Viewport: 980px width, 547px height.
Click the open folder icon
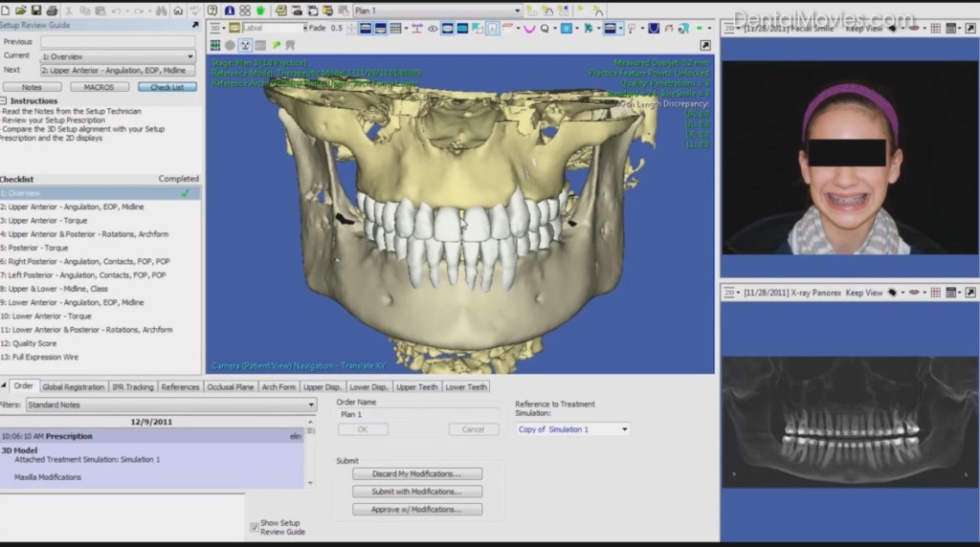pos(21,11)
